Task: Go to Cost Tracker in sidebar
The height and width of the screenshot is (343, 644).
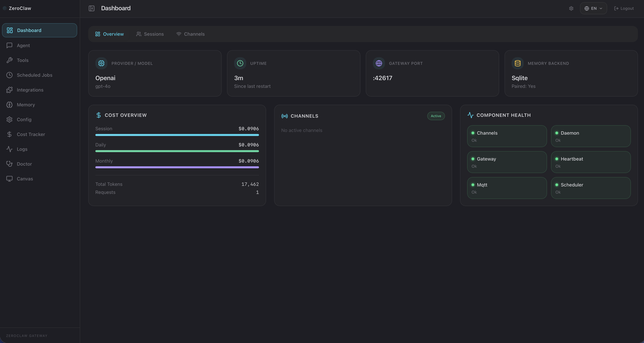Action: coord(40,134)
